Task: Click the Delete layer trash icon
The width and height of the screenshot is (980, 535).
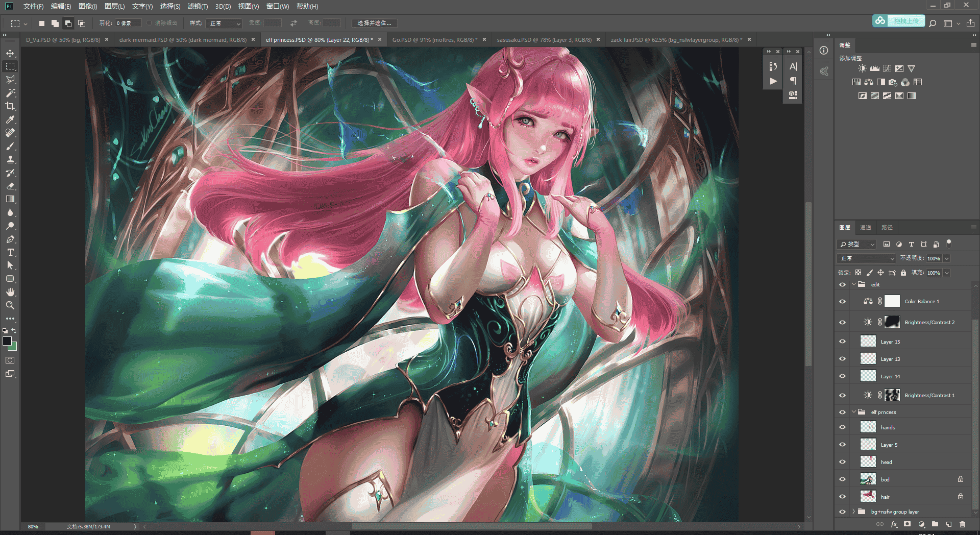Action: click(x=962, y=524)
